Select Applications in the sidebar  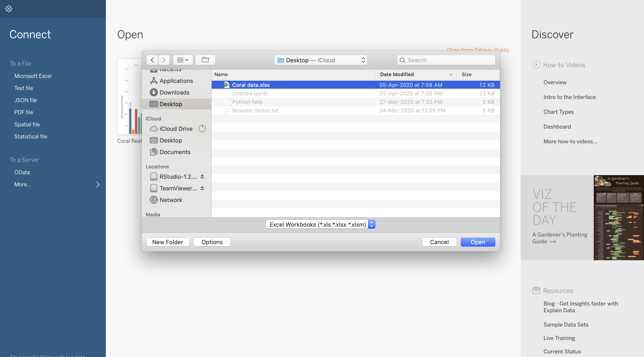coord(176,81)
